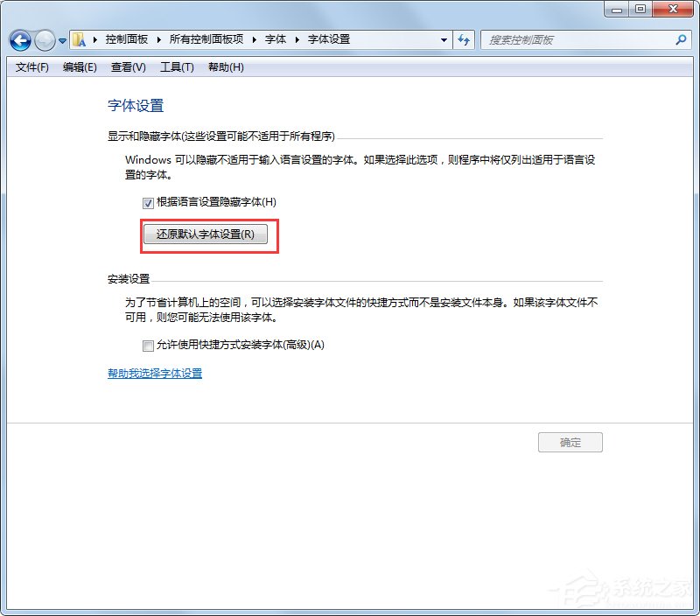Click the back navigation arrow

19,40
